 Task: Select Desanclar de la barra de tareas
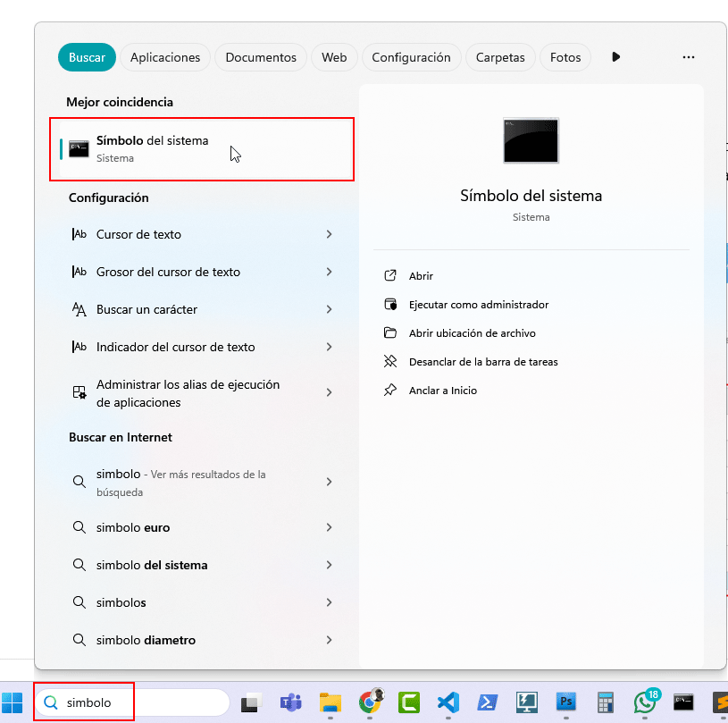(x=482, y=362)
